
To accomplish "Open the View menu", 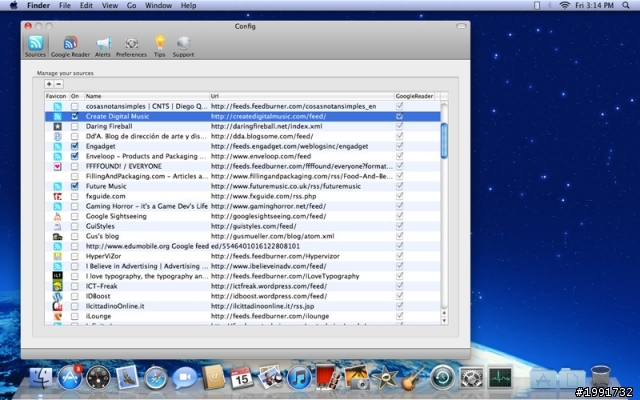I will [x=109, y=5].
